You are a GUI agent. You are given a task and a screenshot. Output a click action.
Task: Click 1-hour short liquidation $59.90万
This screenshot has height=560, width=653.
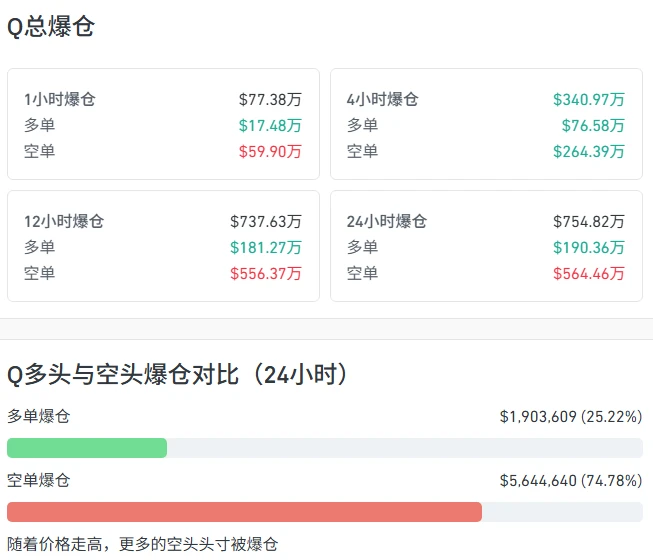[270, 152]
